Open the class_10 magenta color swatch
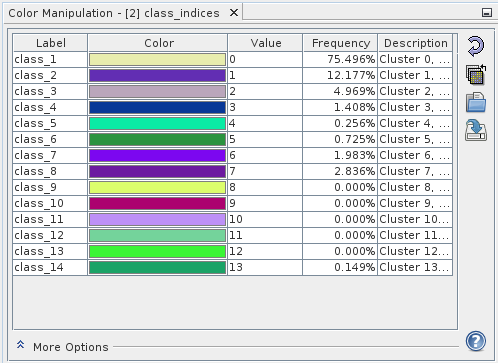The height and width of the screenshot is (363, 498). point(157,203)
